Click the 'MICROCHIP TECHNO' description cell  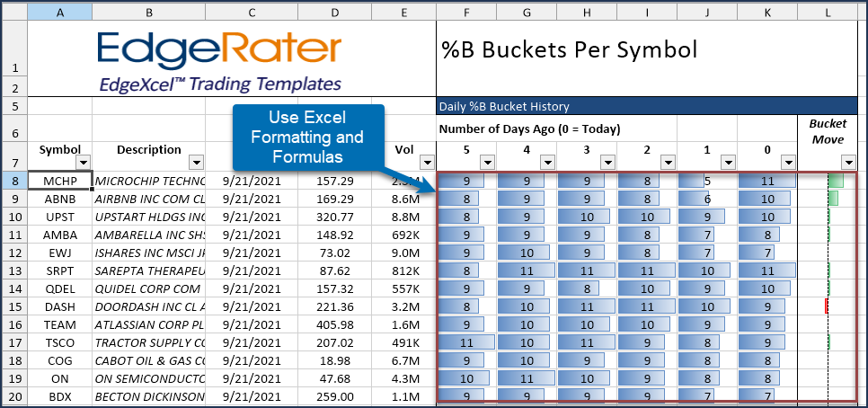tap(149, 181)
